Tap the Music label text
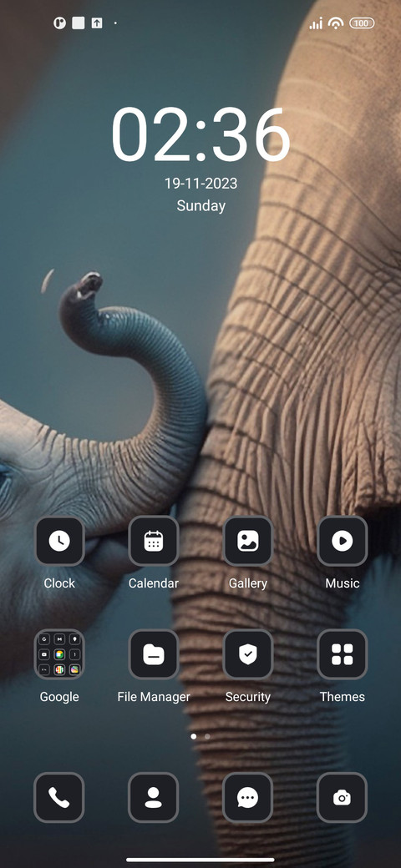Viewport: 401px width, 868px height. (x=343, y=583)
